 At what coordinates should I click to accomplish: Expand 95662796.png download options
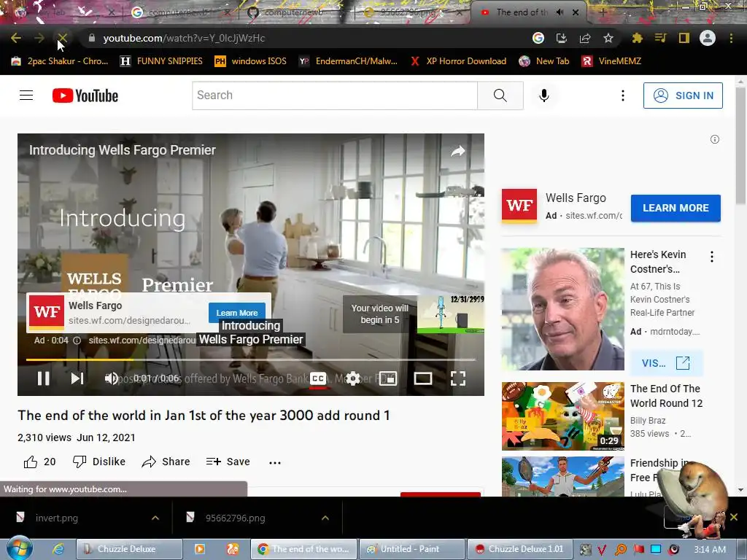click(x=325, y=518)
